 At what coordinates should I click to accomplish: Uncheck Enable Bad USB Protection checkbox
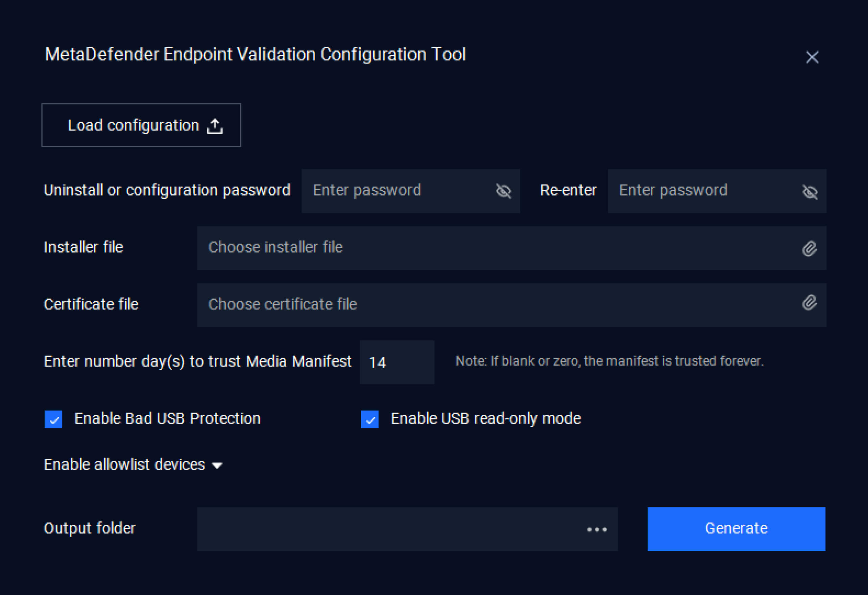click(x=53, y=419)
